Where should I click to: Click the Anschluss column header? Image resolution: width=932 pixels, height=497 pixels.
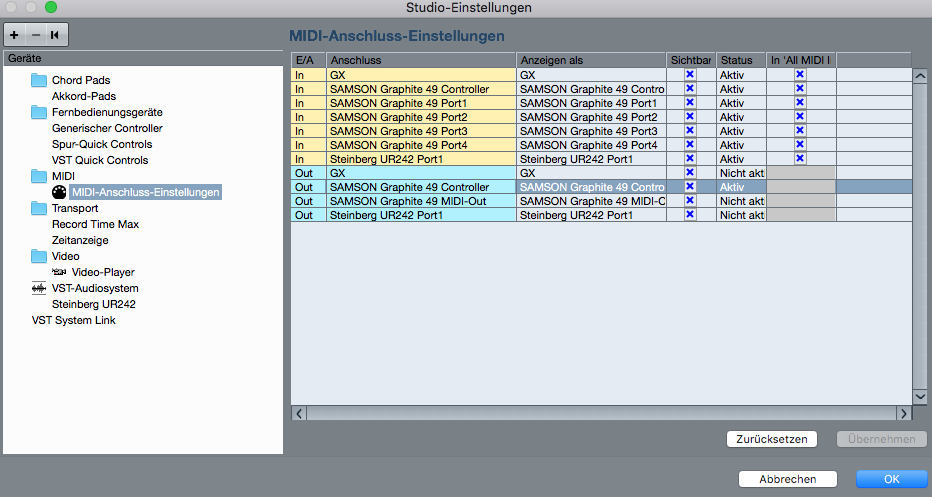coord(421,60)
